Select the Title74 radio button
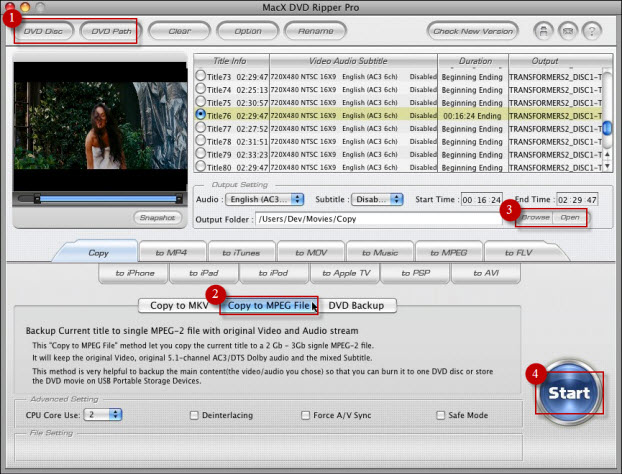The image size is (622, 474). (201, 88)
